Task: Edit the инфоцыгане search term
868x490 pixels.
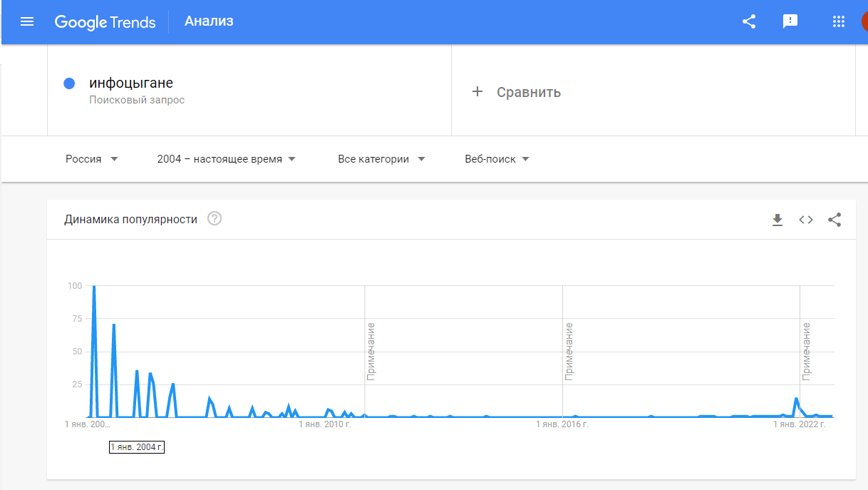Action: click(131, 83)
